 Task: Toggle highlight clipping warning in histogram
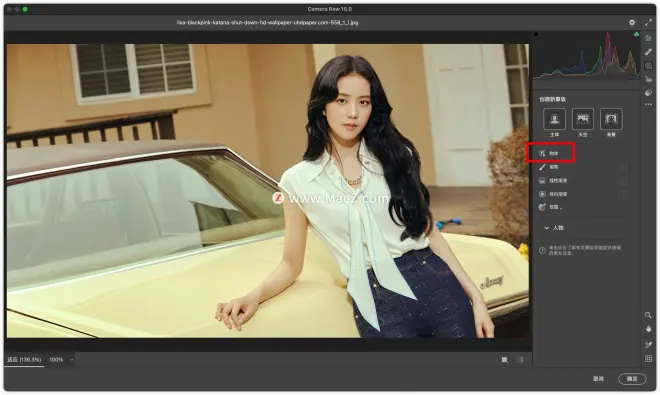tap(636, 34)
